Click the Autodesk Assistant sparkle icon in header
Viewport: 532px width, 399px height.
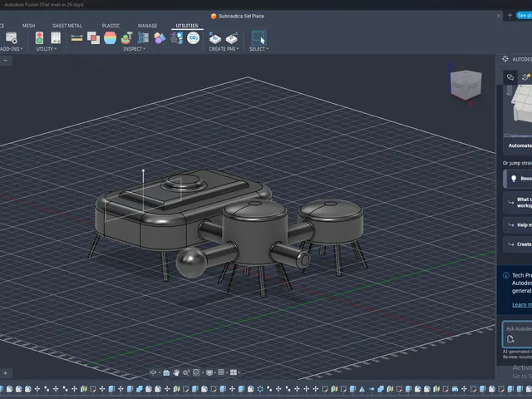click(x=505, y=59)
